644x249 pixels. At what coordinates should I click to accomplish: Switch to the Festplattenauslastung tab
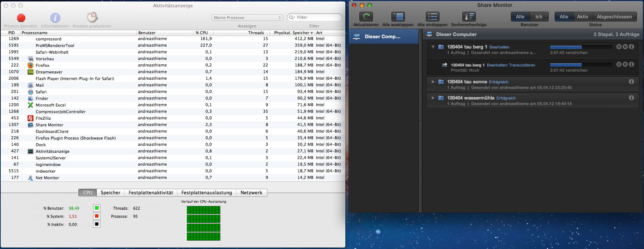tap(206, 192)
